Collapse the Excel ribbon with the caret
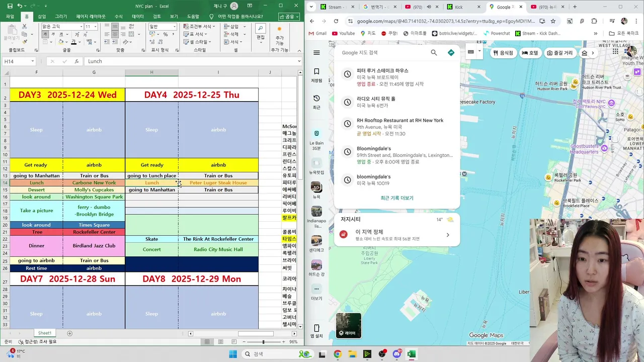This screenshot has width=644, height=362. tap(299, 51)
